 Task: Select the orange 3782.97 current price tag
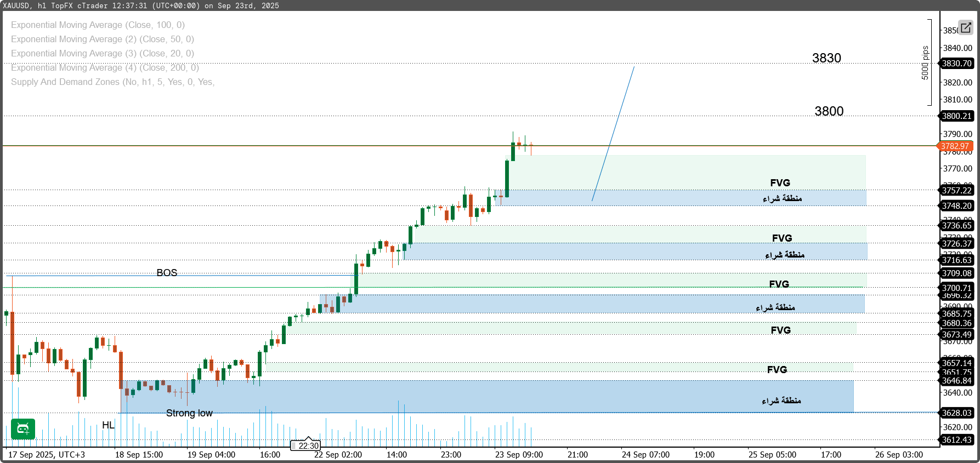[956, 146]
